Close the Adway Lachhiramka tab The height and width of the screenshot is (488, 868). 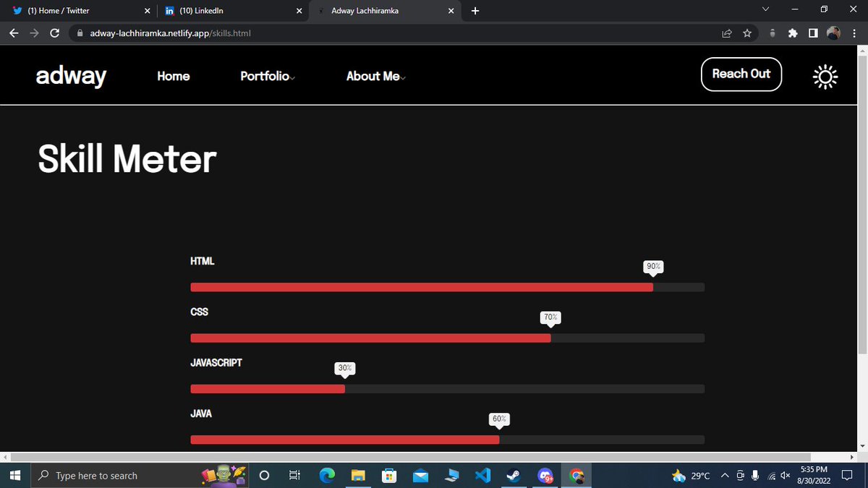(451, 11)
